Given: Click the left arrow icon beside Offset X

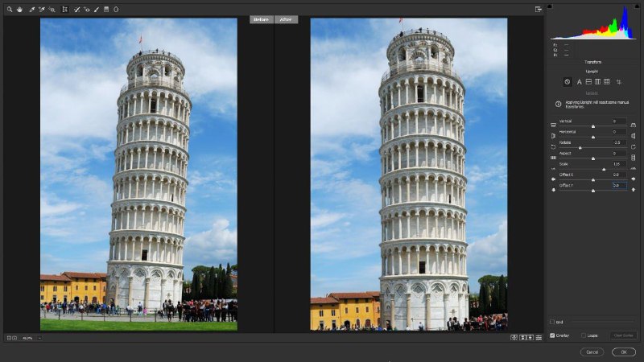Looking at the screenshot, I should tap(553, 179).
